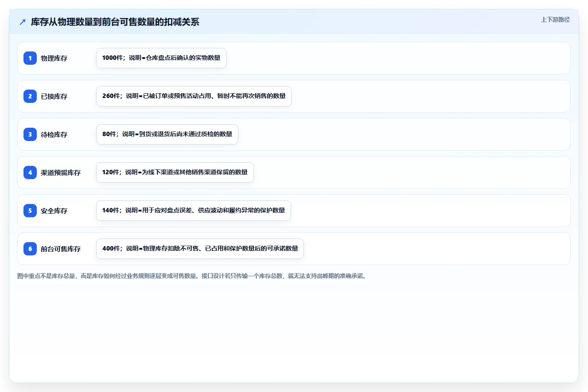Click step number badge 6
Viewport: 588px width, 392px height.
click(x=30, y=249)
